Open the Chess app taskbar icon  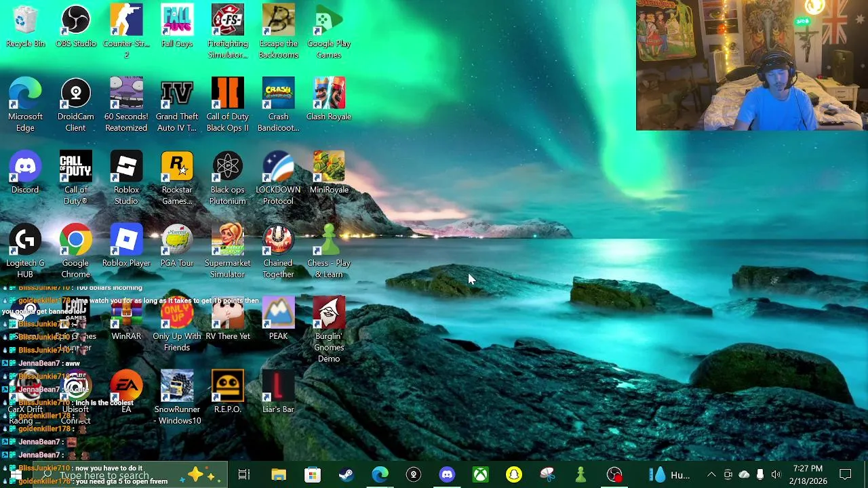click(x=580, y=474)
